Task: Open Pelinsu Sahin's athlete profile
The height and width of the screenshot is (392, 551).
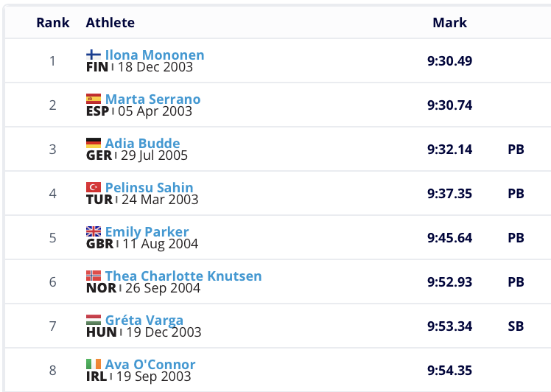Action: [149, 188]
